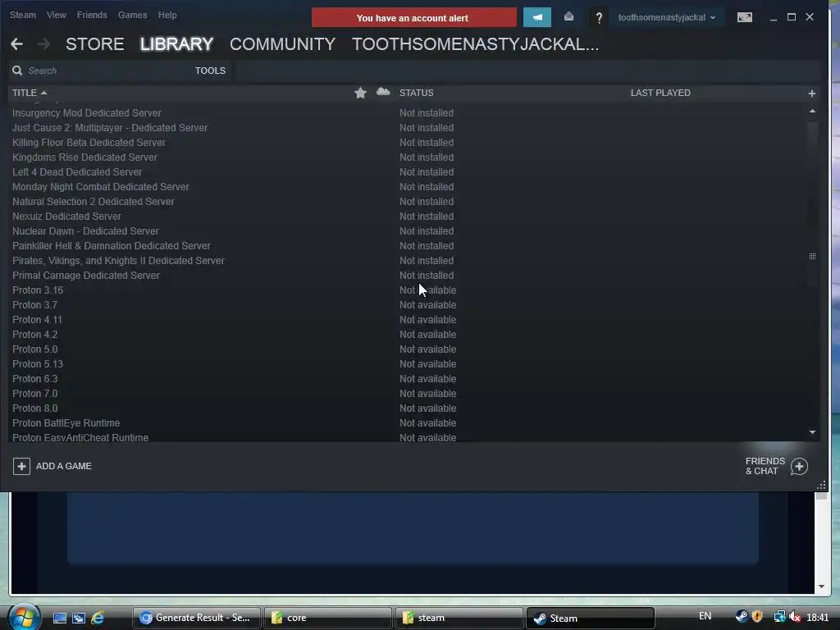Image resolution: width=840 pixels, height=630 pixels.
Task: Sort list by TITLE column header
Action: click(30, 93)
